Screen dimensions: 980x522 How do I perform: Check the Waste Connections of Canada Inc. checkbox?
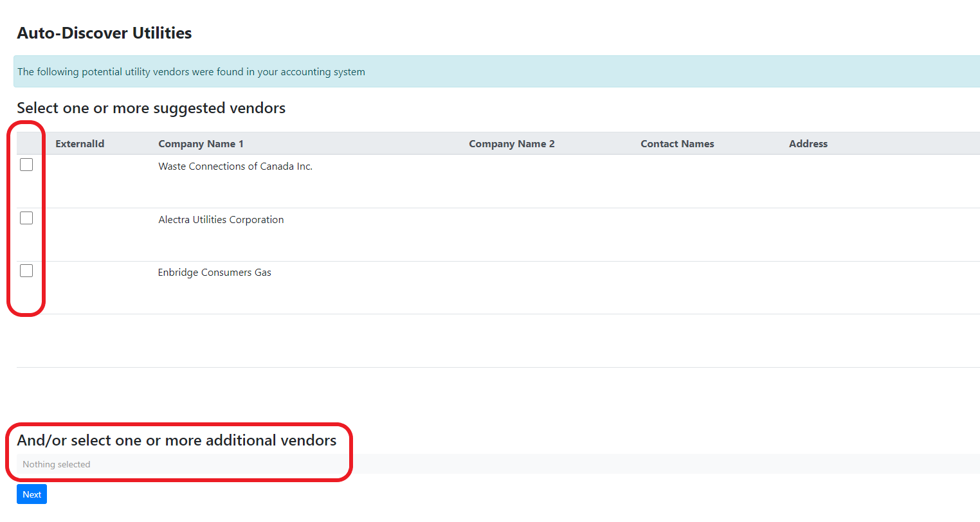(x=26, y=165)
